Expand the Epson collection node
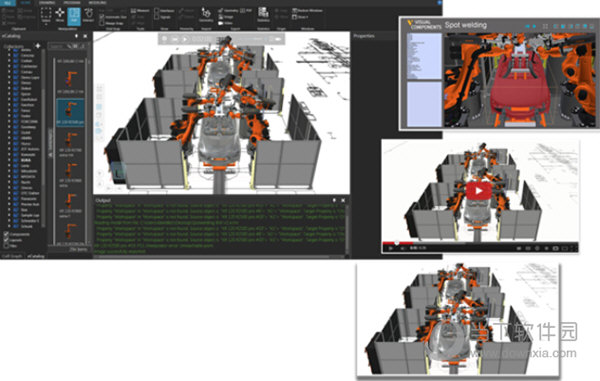The width and height of the screenshot is (600, 381). 9,94
